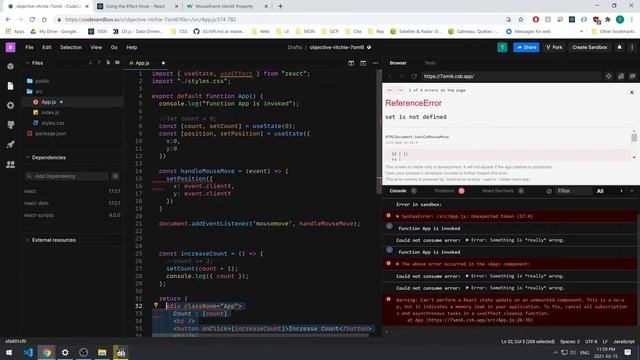Screen dimensions: 640x360
Task: Expand 'The above error occurred' console entry
Action: [x=398, y=264]
